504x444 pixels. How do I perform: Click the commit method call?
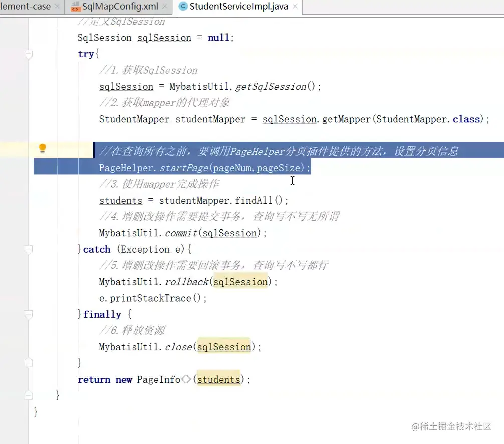181,233
